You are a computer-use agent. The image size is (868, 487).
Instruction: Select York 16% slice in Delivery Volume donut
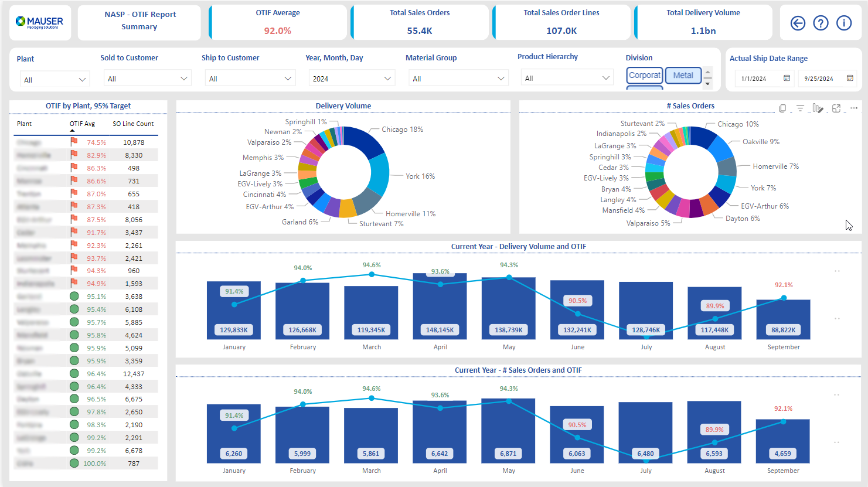coord(380,174)
